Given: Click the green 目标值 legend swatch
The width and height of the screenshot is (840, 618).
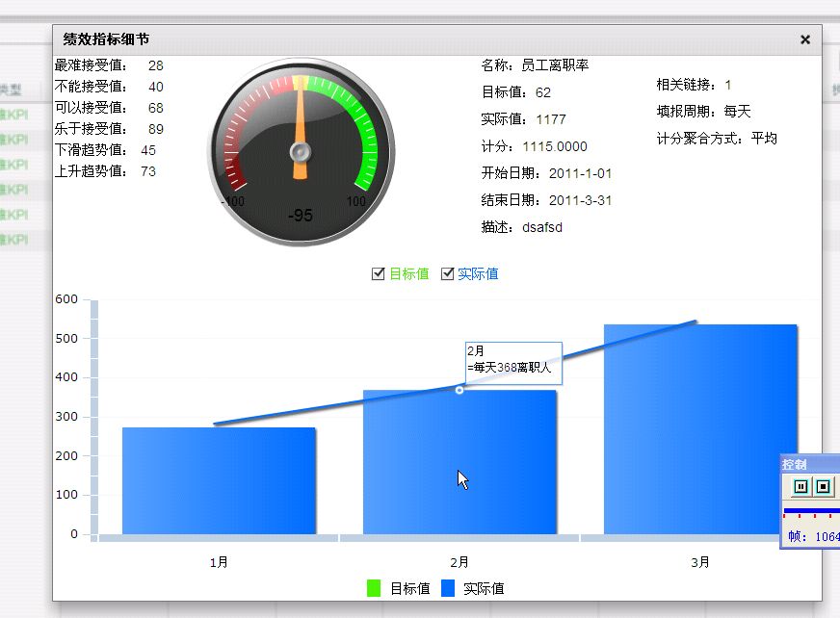Looking at the screenshot, I should pyautogui.click(x=374, y=588).
